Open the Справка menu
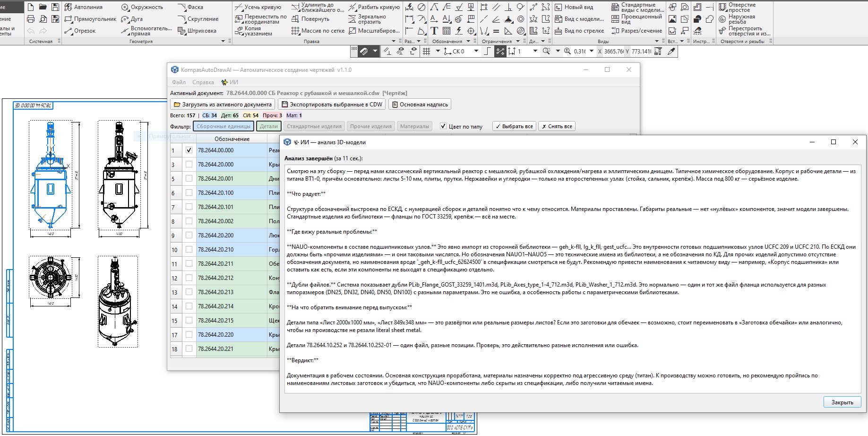This screenshot has width=868, height=436. point(203,82)
